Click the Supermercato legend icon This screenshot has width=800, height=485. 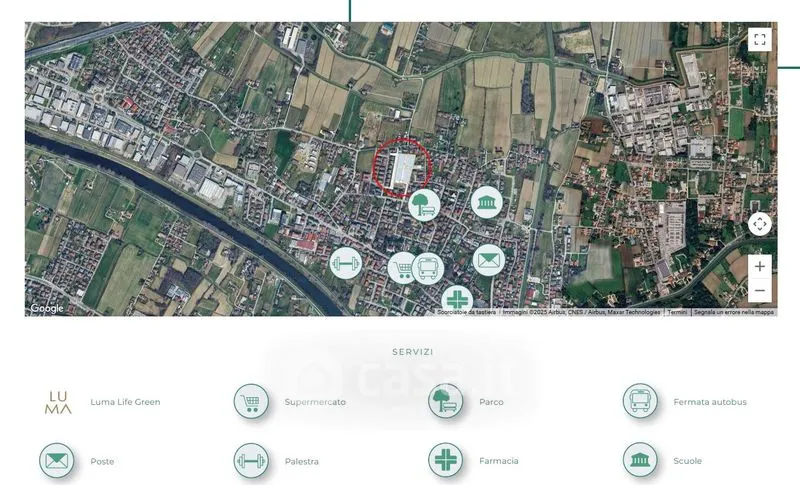click(251, 401)
